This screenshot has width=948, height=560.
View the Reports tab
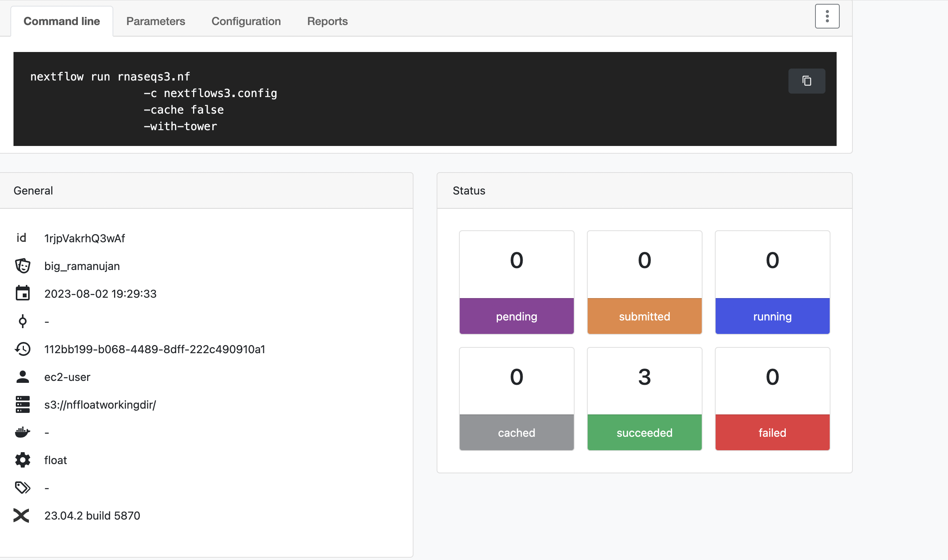coord(327,21)
